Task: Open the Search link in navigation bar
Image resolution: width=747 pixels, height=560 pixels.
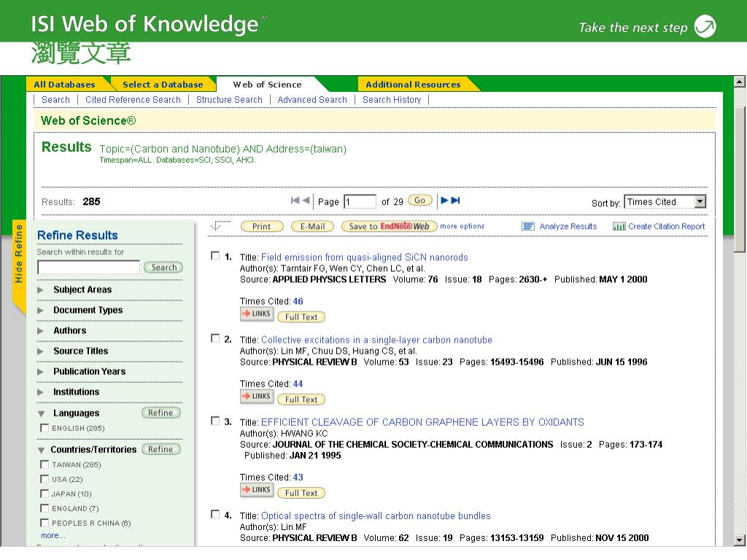Action: [x=55, y=99]
